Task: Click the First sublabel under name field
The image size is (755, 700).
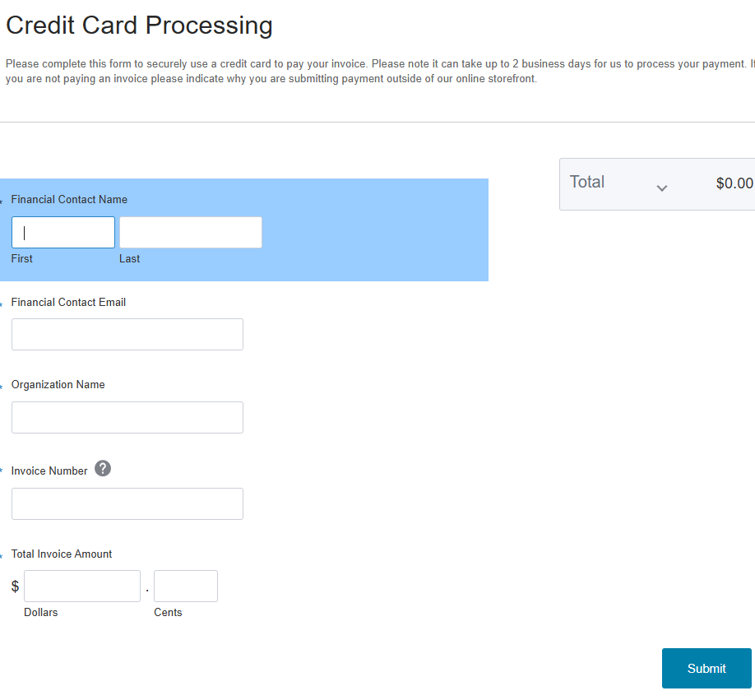Action: pos(21,258)
